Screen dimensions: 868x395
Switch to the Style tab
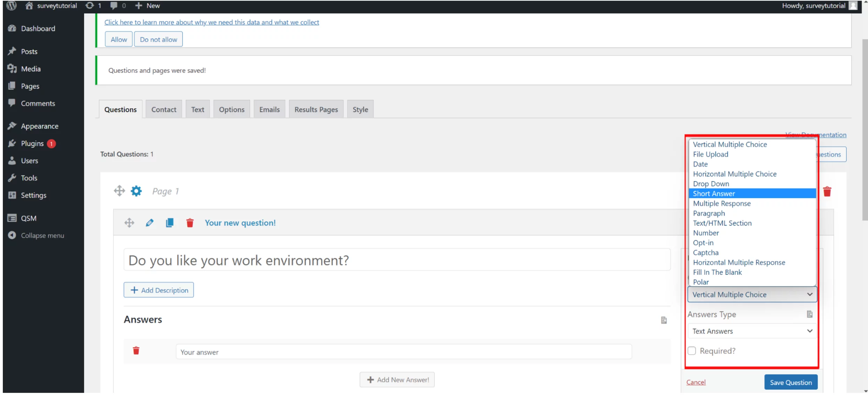(x=360, y=109)
